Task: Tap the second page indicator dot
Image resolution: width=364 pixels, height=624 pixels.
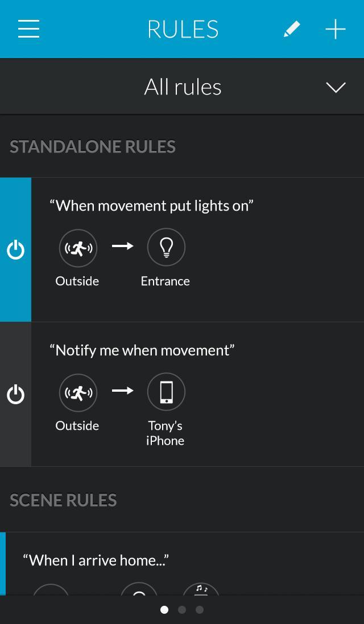Action: [182, 610]
